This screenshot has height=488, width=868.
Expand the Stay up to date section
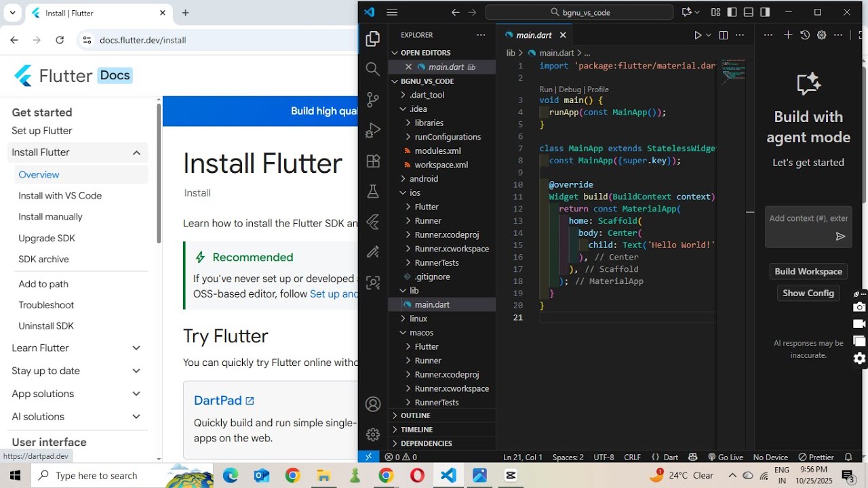point(136,371)
